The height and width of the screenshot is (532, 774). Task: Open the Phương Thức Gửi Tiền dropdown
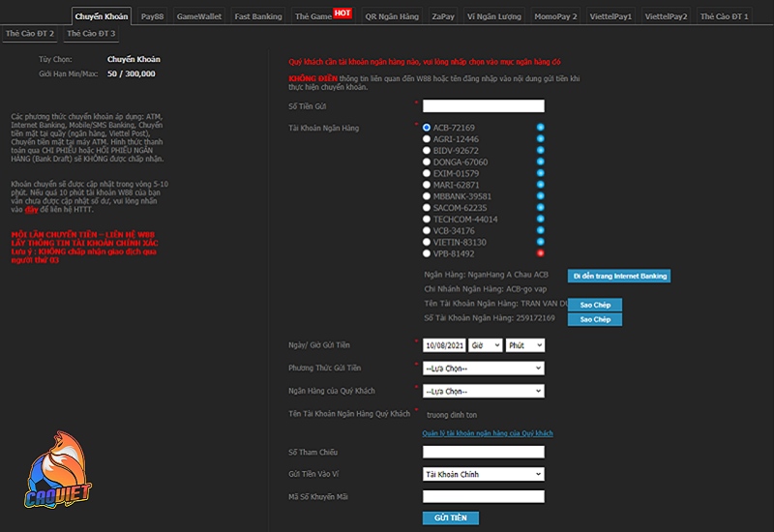pyautogui.click(x=484, y=369)
